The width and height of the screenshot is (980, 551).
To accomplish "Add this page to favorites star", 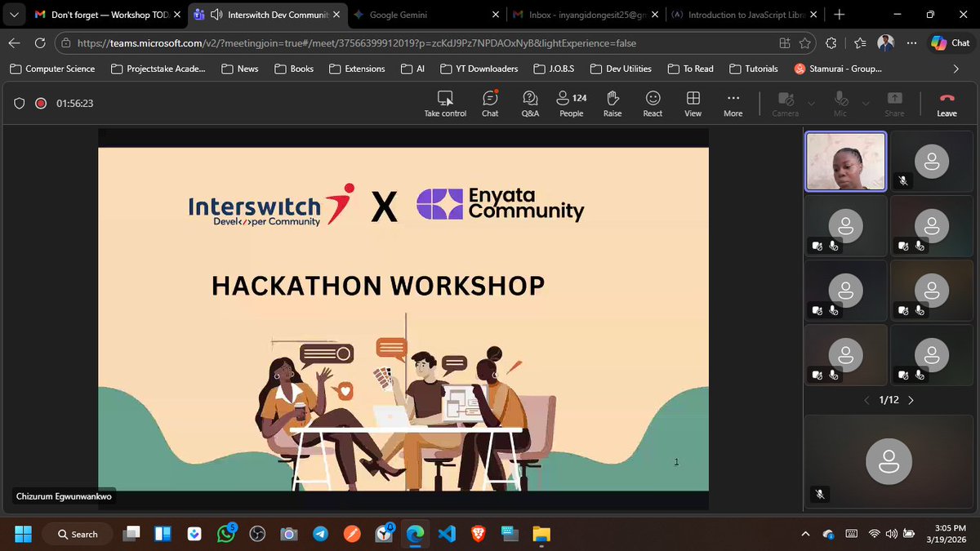I will pyautogui.click(x=805, y=43).
